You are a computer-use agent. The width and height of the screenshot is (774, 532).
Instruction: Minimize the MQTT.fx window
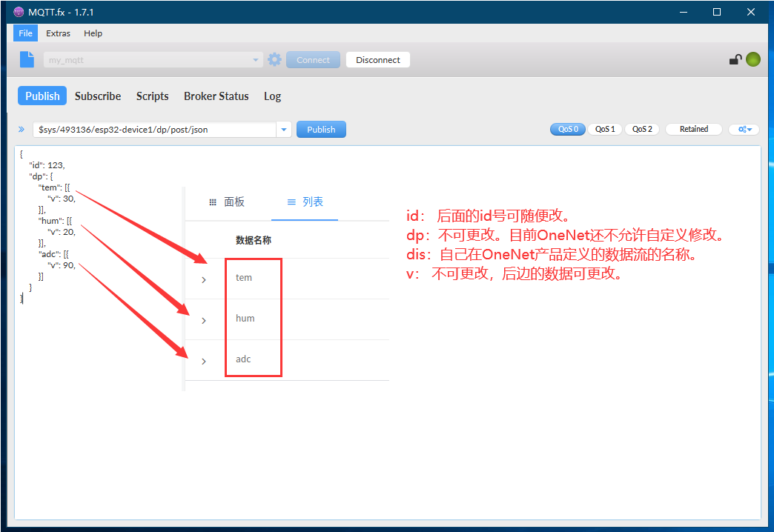click(x=683, y=12)
